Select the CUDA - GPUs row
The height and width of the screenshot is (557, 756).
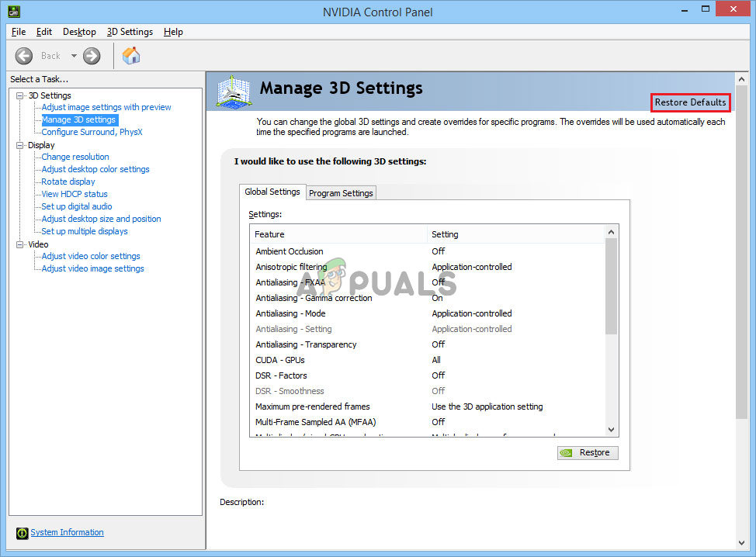pos(427,360)
